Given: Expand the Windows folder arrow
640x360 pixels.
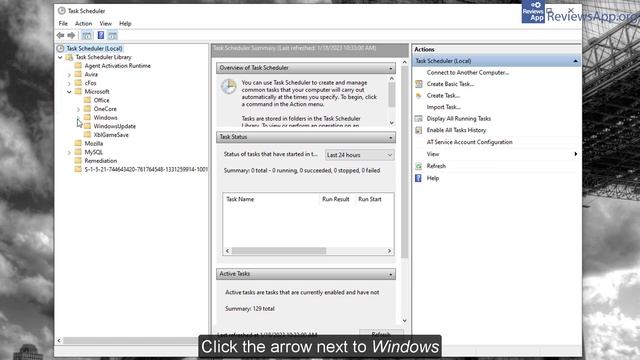Looking at the screenshot, I should point(78,118).
